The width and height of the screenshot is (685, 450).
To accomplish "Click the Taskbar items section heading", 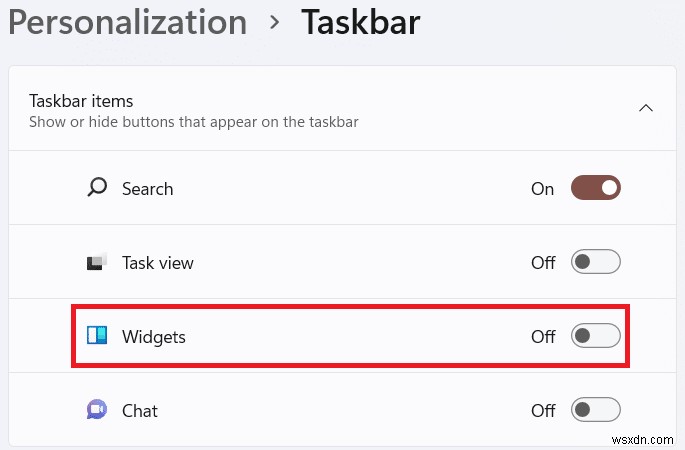I will tap(82, 101).
